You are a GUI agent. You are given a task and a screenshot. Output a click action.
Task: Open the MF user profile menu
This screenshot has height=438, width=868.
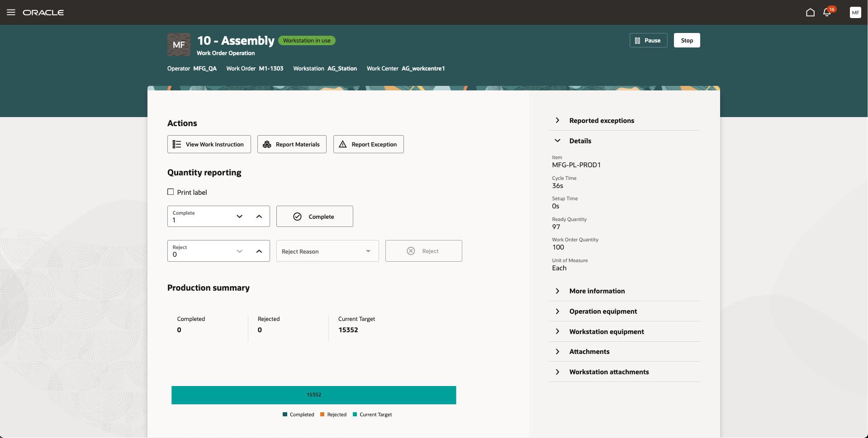[x=855, y=12]
